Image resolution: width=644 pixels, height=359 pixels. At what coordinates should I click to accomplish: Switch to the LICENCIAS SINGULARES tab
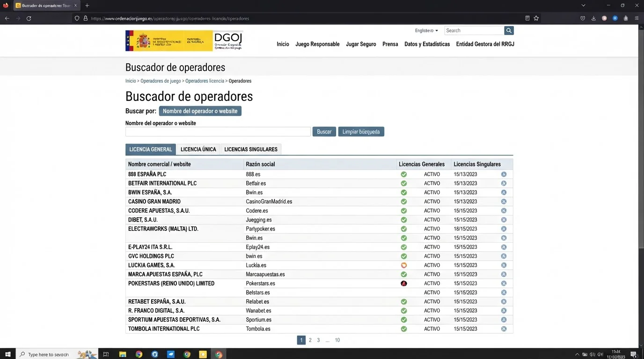pos(251,149)
